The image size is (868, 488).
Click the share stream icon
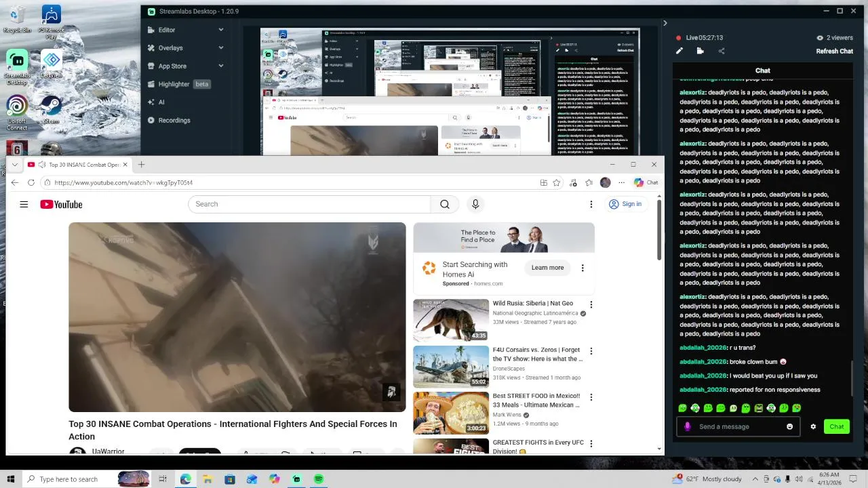(721, 51)
